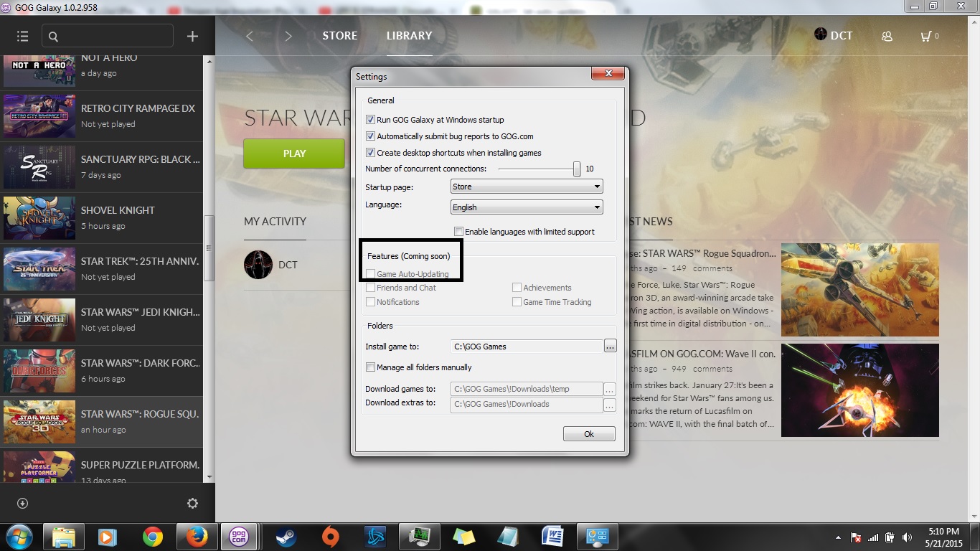Open the Star Wars Rogue Squadron news headline
The width and height of the screenshot is (980, 551).
point(702,253)
